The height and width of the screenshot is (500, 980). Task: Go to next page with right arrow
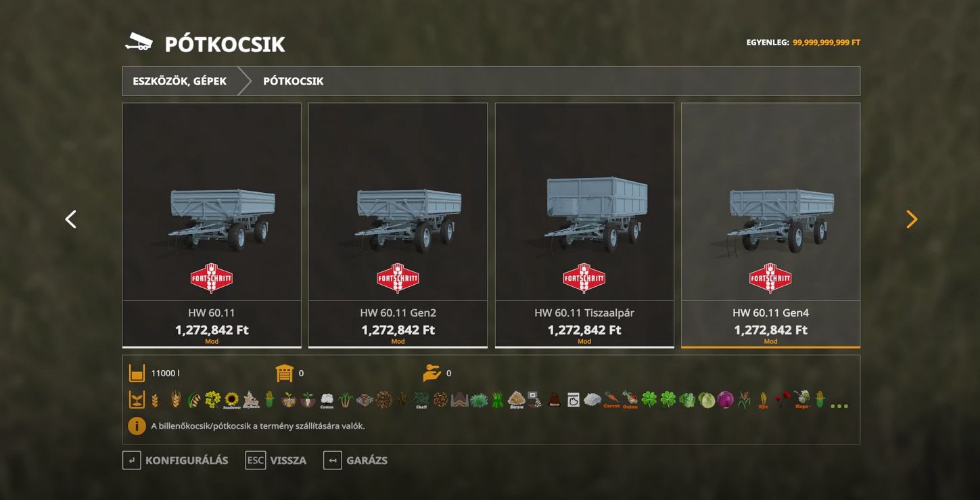[x=912, y=219]
